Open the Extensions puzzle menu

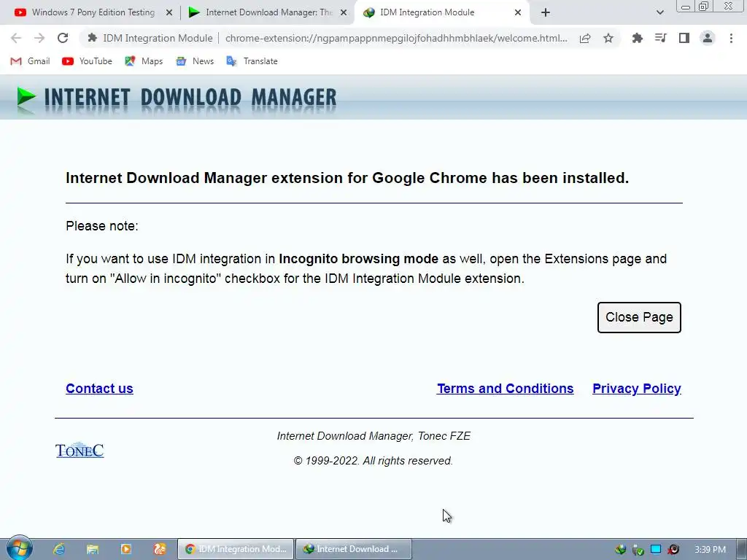coord(637,38)
